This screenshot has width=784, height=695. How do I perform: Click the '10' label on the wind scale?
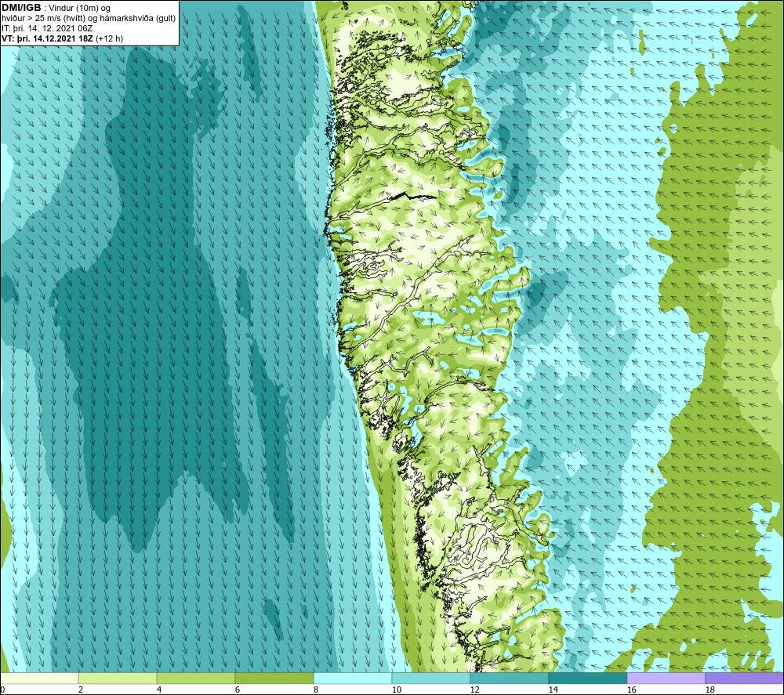396,690
